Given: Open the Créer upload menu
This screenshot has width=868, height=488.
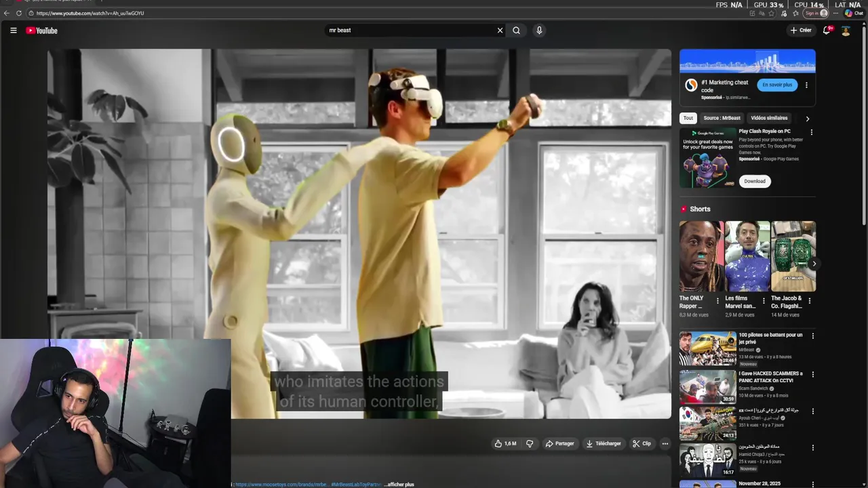Looking at the screenshot, I should point(801,30).
